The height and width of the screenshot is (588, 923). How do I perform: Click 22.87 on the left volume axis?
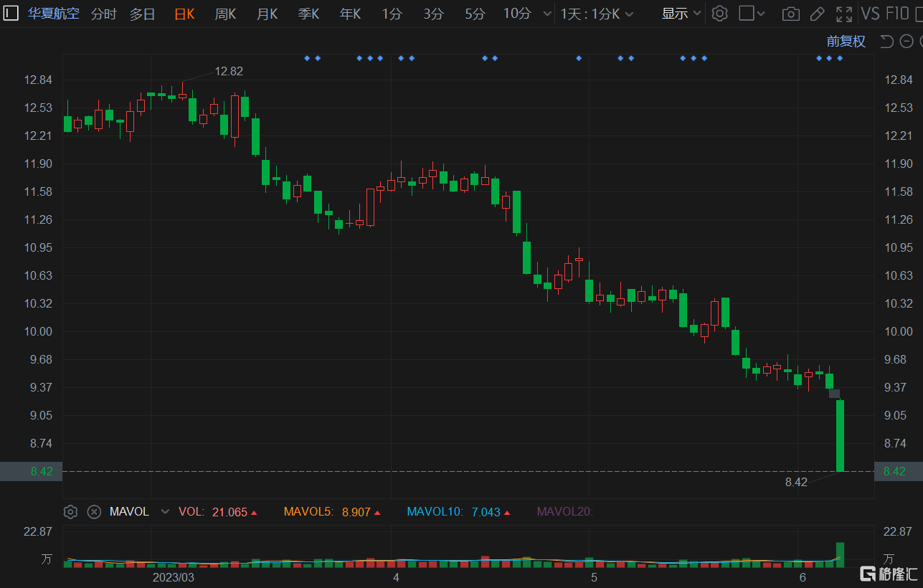click(x=38, y=531)
